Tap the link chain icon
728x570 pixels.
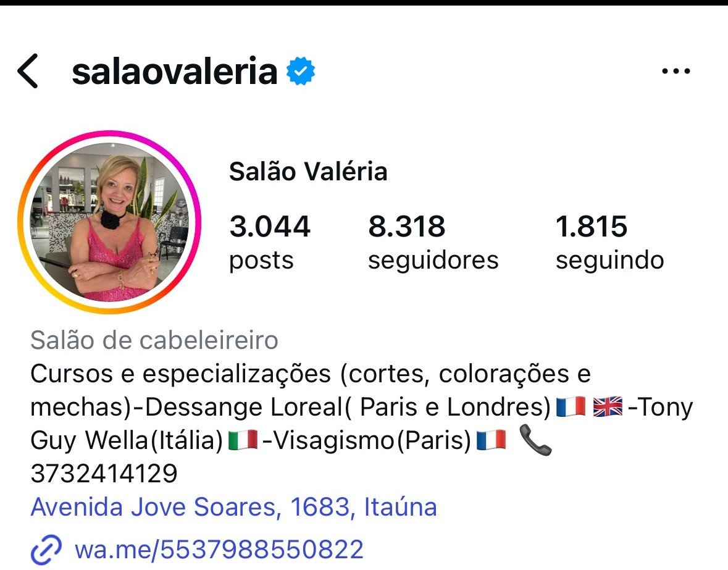(46, 550)
